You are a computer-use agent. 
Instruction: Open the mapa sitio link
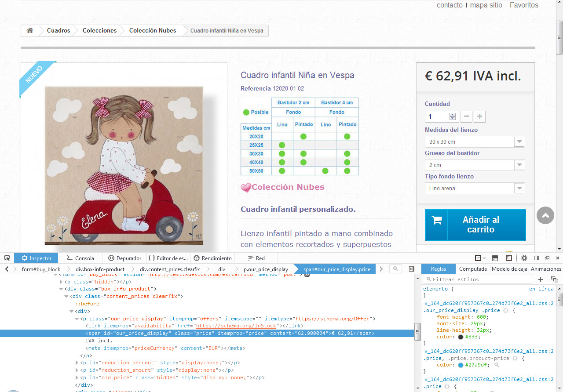486,5
